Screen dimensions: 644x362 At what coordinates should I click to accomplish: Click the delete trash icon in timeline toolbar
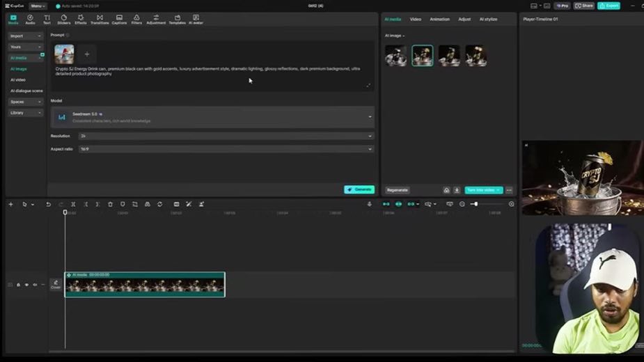(x=110, y=204)
